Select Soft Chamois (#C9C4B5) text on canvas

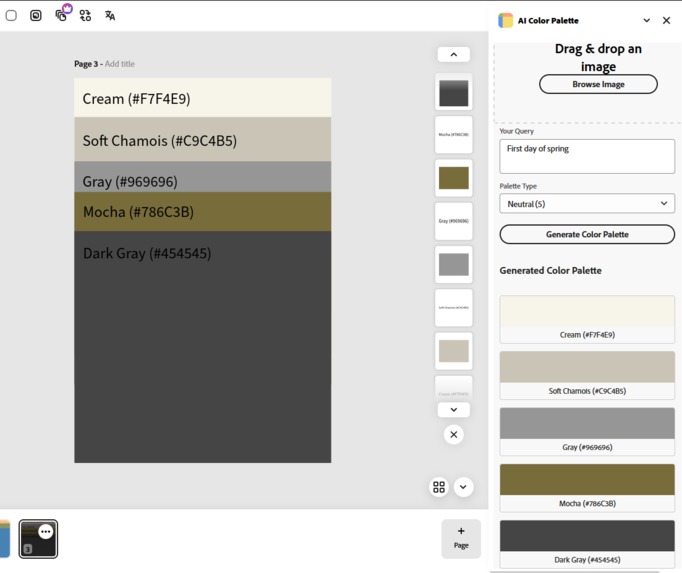[x=160, y=141]
